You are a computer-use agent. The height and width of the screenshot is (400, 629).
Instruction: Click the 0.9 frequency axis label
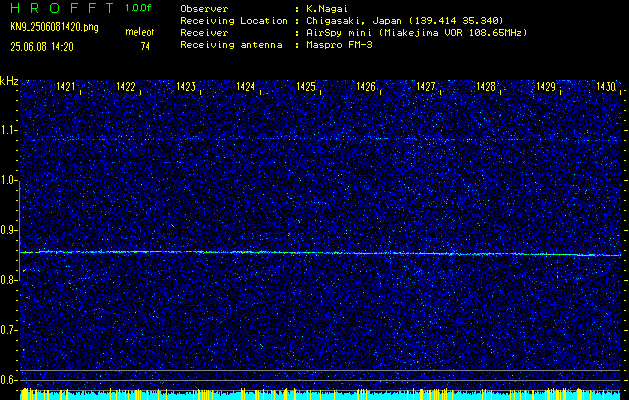[8, 230]
